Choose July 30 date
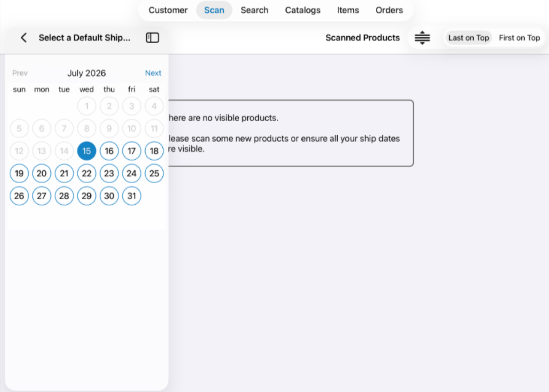This screenshot has height=392, width=549. [x=109, y=196]
